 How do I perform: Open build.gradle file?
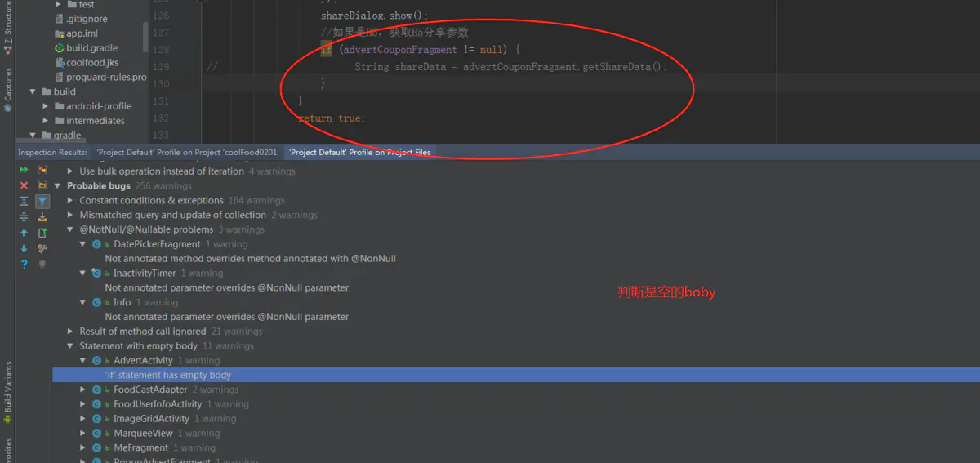point(91,48)
